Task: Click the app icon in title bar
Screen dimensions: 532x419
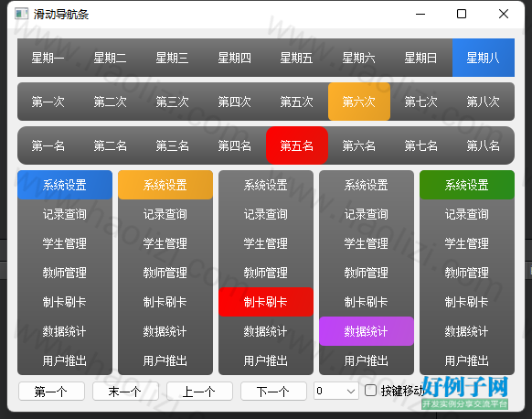Action: click(x=21, y=14)
